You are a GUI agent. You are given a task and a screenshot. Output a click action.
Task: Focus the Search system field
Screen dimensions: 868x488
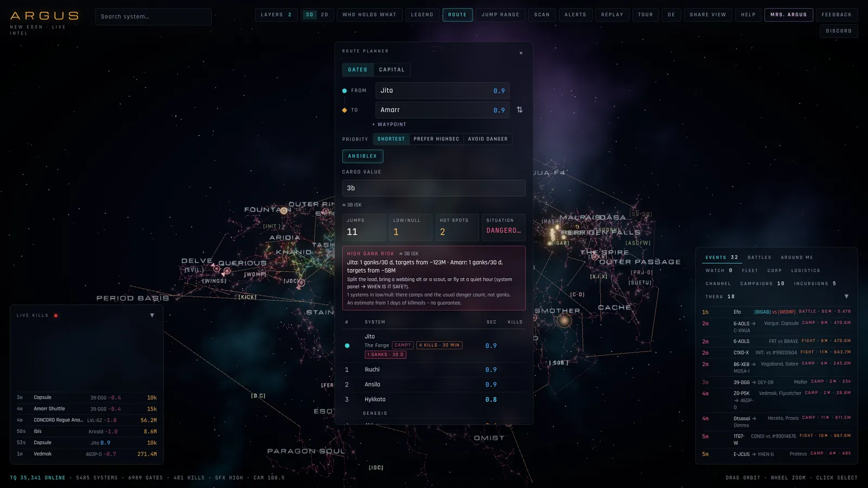click(x=153, y=16)
